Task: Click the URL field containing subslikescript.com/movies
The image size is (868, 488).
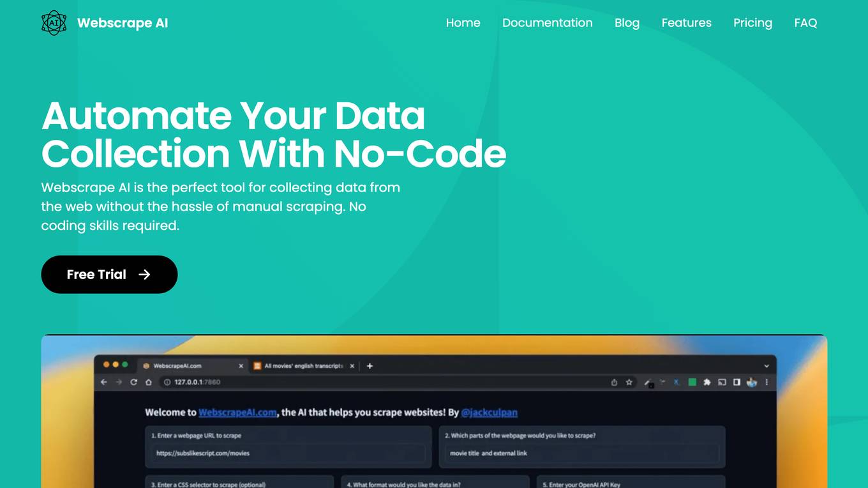Action: click(x=288, y=454)
